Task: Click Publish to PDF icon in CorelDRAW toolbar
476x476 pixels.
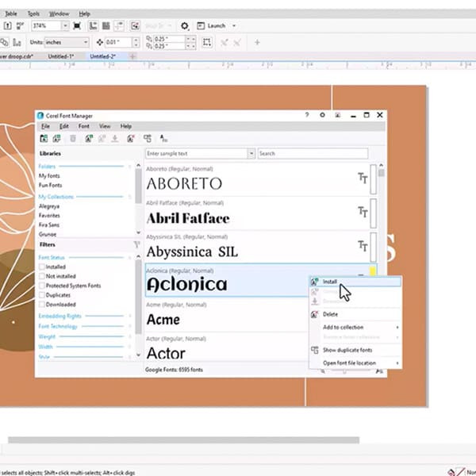Action: 20,26
